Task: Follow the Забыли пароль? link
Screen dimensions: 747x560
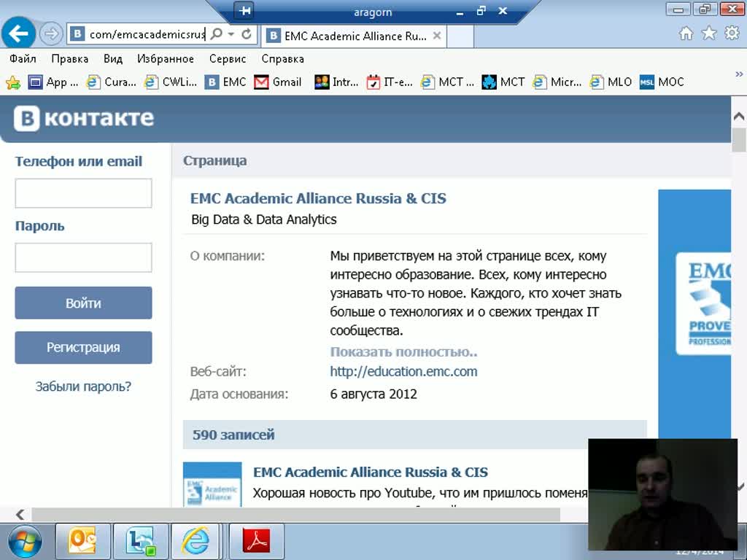Action: (x=83, y=386)
